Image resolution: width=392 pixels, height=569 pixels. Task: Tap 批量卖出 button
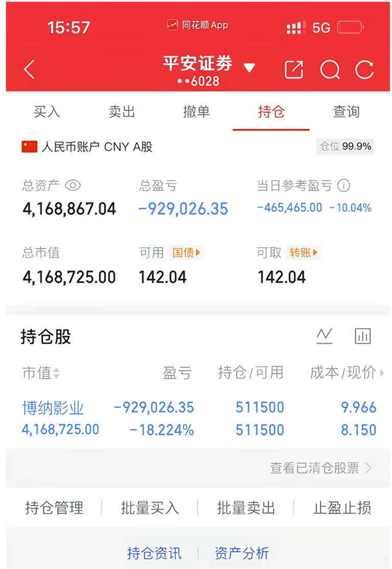click(x=246, y=508)
